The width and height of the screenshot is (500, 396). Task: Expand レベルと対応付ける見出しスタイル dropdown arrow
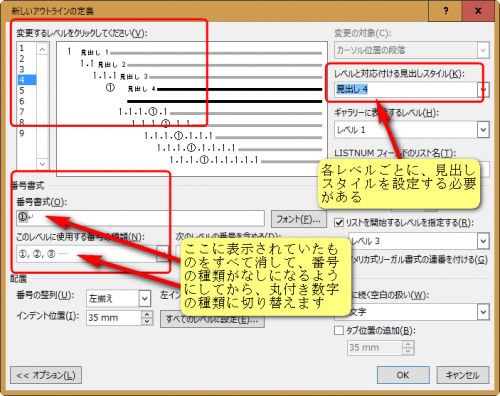click(483, 90)
